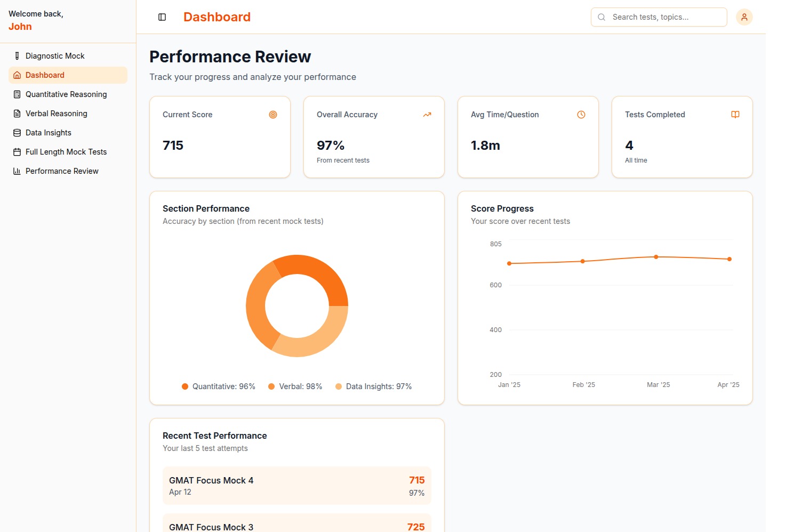Select the Diagnostic Mock thermometer icon
786x532 pixels.
click(17, 55)
